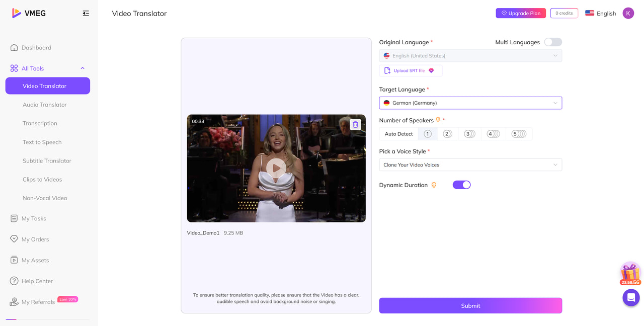The image size is (644, 326).
Task: Click the US flag language icon
Action: (x=590, y=14)
